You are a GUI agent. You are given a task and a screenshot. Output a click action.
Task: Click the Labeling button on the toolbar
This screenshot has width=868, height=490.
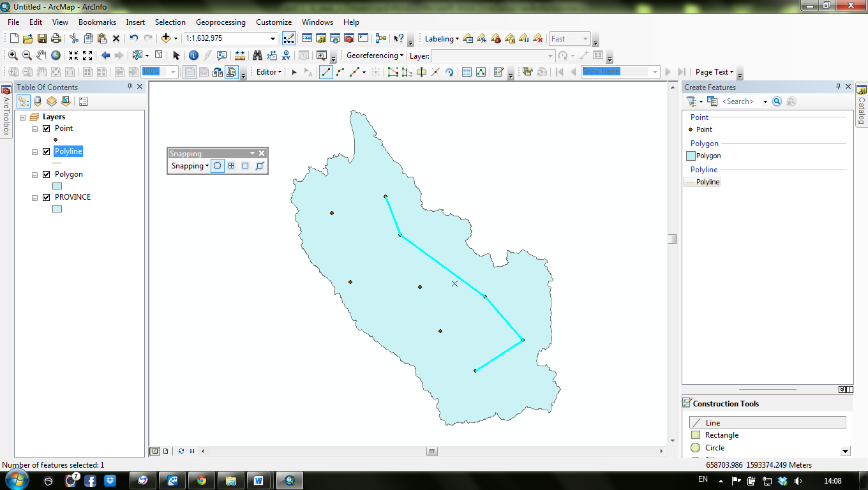[x=440, y=38]
